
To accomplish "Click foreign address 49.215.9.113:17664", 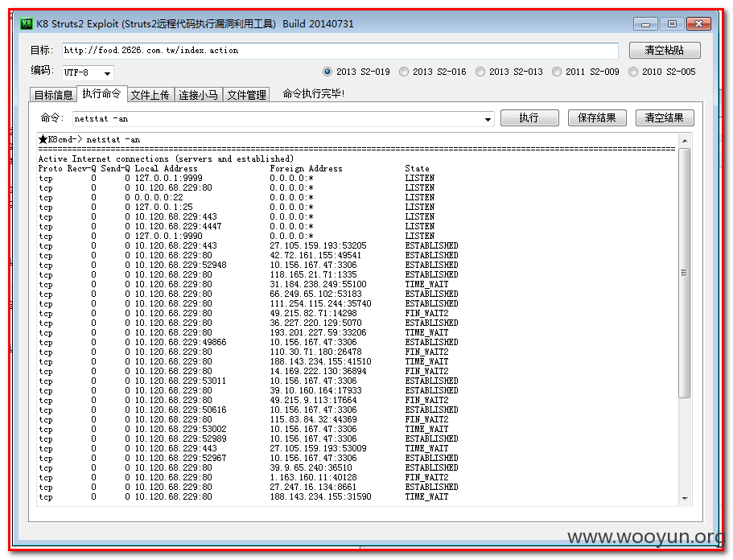I will 313,401.
